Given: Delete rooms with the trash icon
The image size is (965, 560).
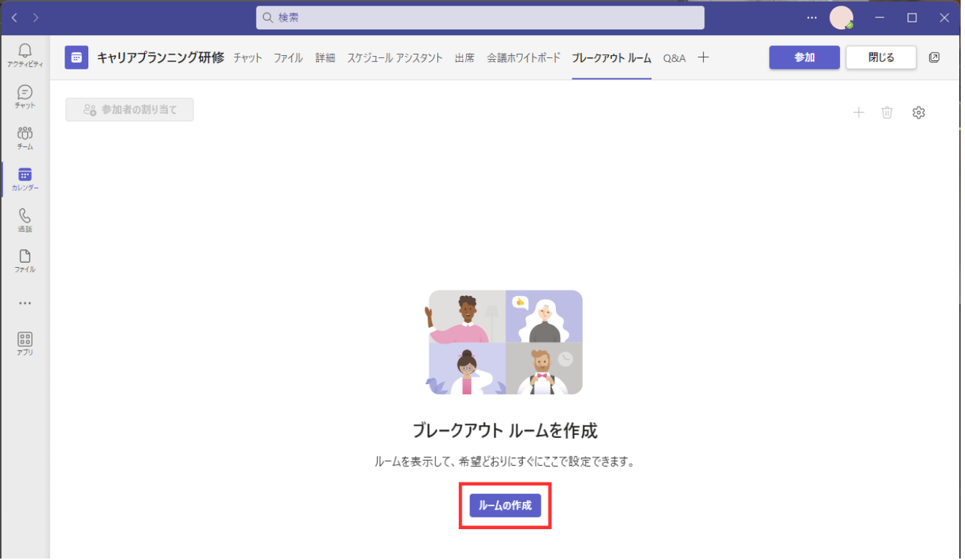Looking at the screenshot, I should 887,112.
